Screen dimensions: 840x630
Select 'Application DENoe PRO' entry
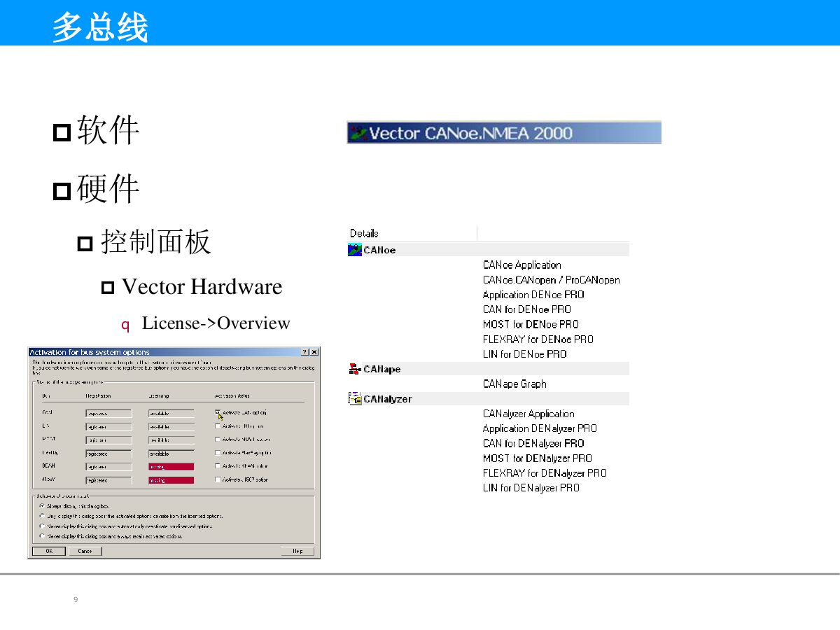[533, 294]
